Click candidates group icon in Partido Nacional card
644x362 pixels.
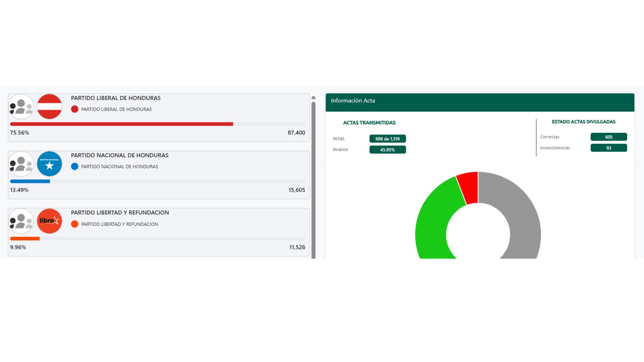[21, 164]
